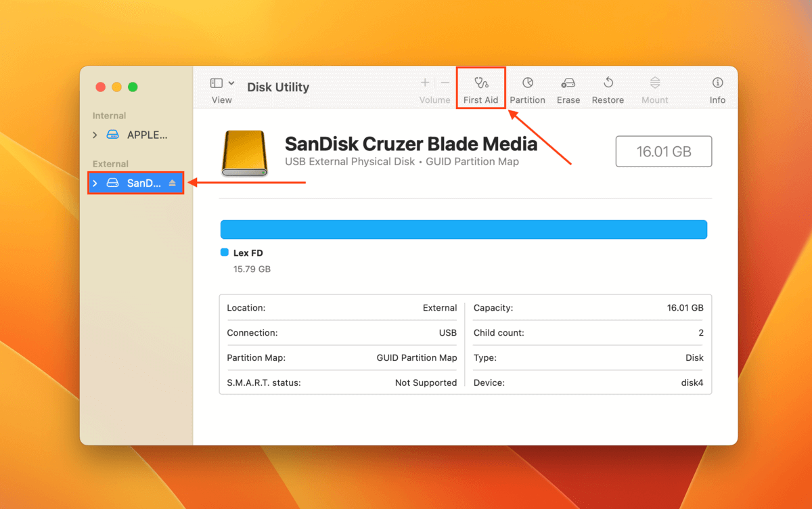
Task: Click the 15.79 GB partition size text
Action: (252, 269)
